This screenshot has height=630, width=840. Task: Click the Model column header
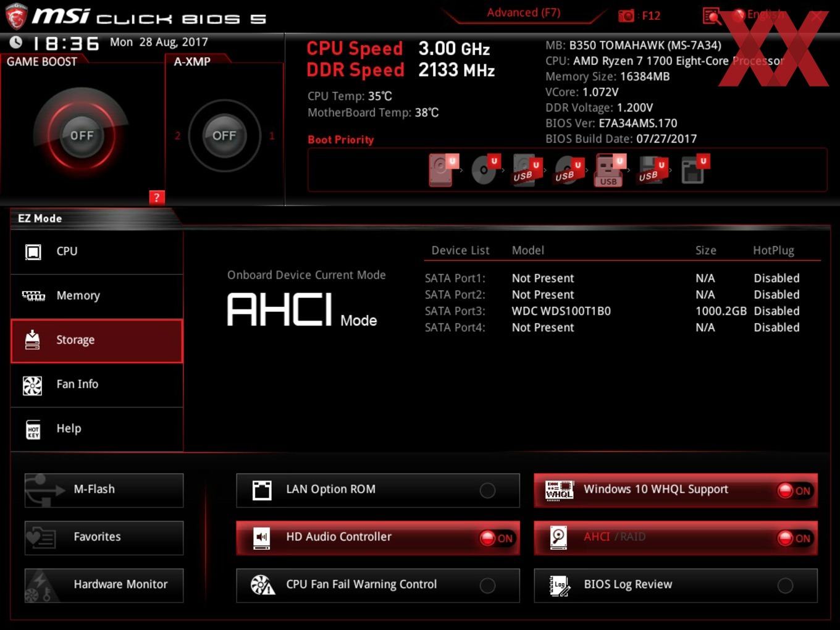point(527,251)
